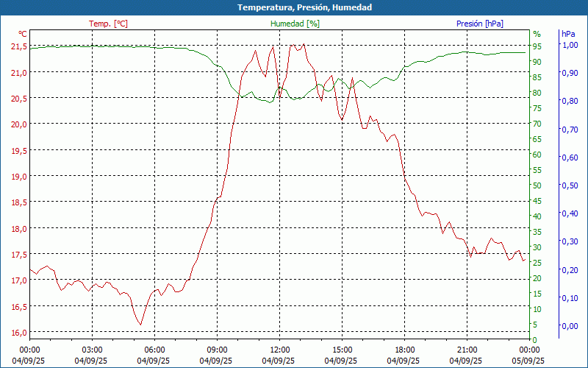Click the 19,5 tick on temperature axis
588x368 pixels.
[20, 151]
